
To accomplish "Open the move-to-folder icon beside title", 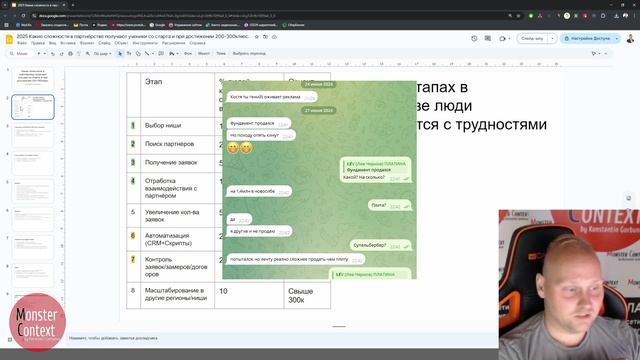I will (265, 37).
